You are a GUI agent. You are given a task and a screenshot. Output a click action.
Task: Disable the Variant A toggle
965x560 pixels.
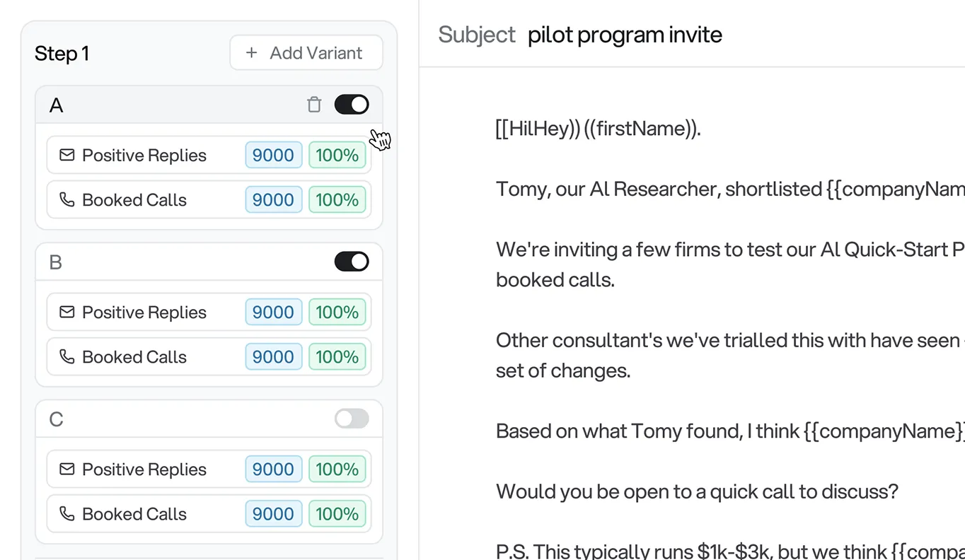[x=352, y=104]
